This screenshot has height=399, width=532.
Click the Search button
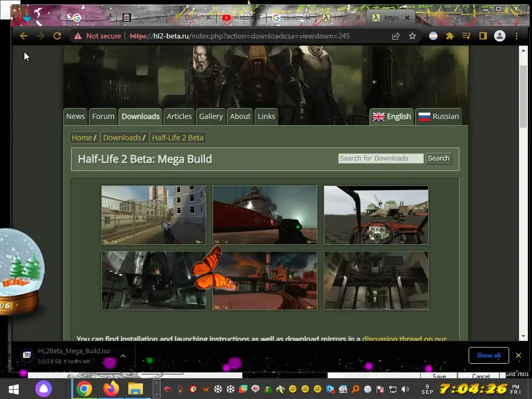438,158
